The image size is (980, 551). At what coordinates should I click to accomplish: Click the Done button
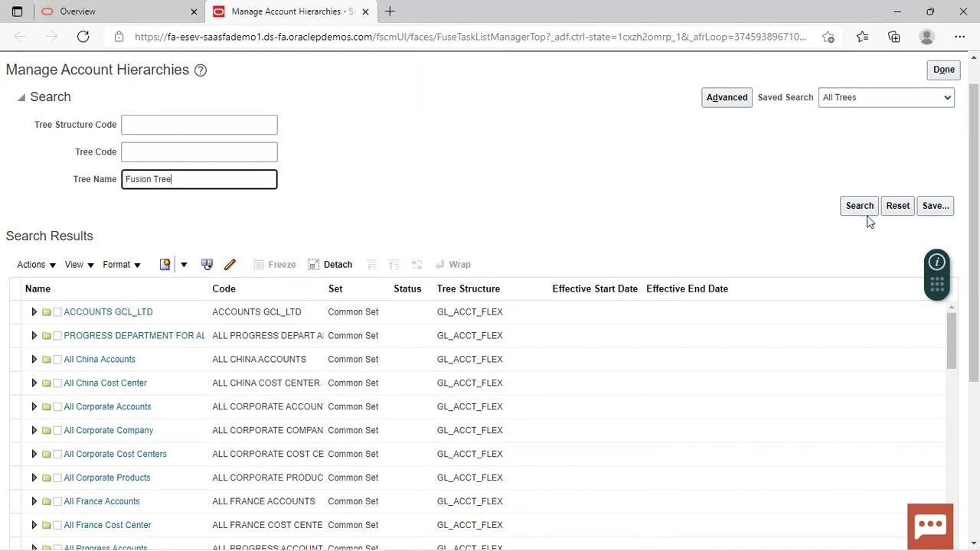[944, 70]
